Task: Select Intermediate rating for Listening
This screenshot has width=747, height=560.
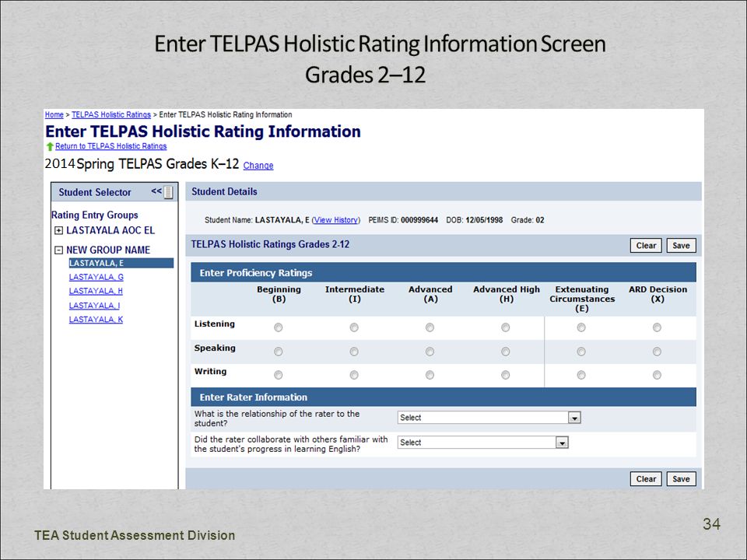Action: (x=354, y=327)
